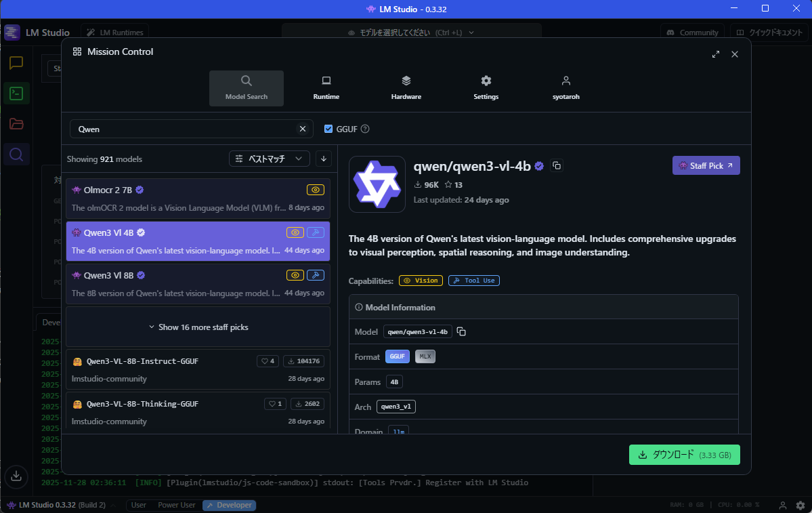The height and width of the screenshot is (513, 812).
Task: Copy qwen/qwen3-vl-4b title to clipboard
Action: point(557,166)
